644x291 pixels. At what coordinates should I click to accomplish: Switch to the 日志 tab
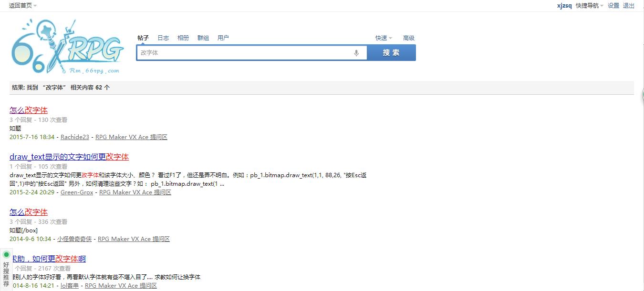pyautogui.click(x=163, y=38)
